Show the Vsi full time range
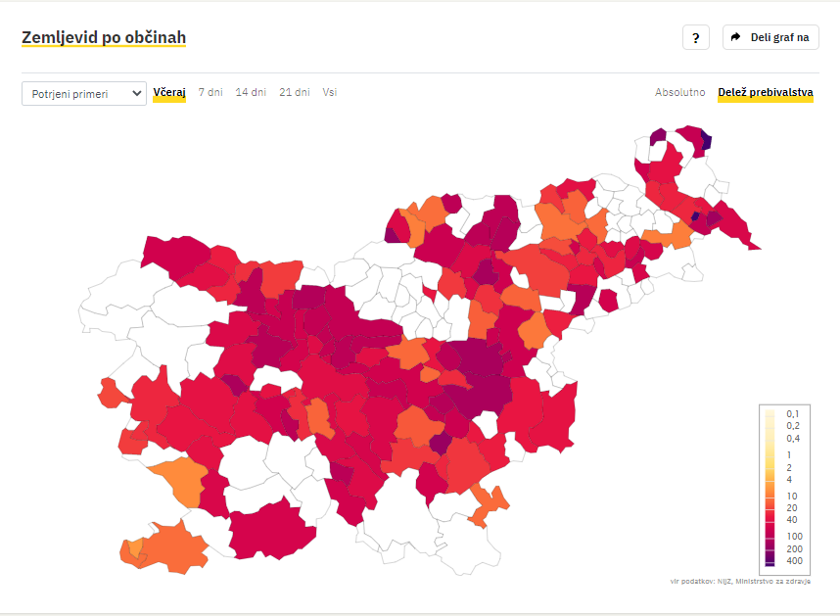 tap(330, 92)
